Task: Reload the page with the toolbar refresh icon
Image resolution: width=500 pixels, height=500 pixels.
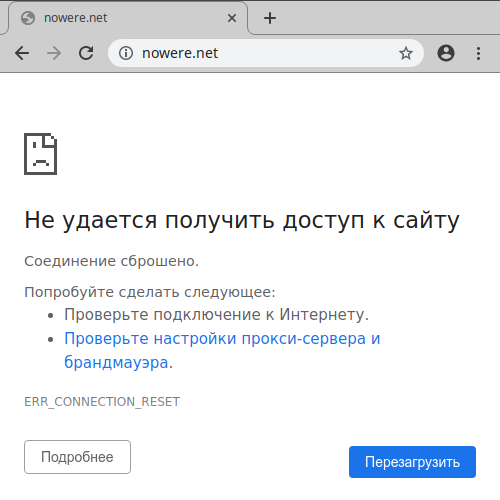Action: 86,53
